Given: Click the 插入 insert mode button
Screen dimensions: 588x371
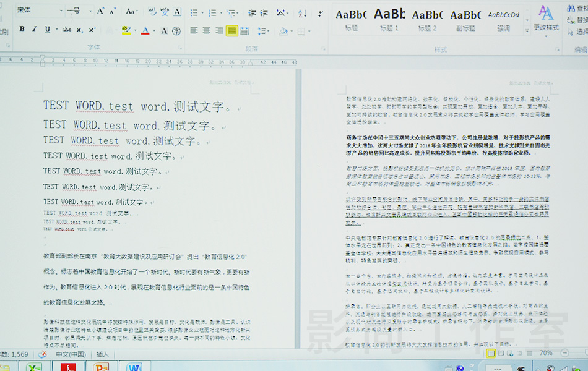Looking at the screenshot, I should point(102,354).
